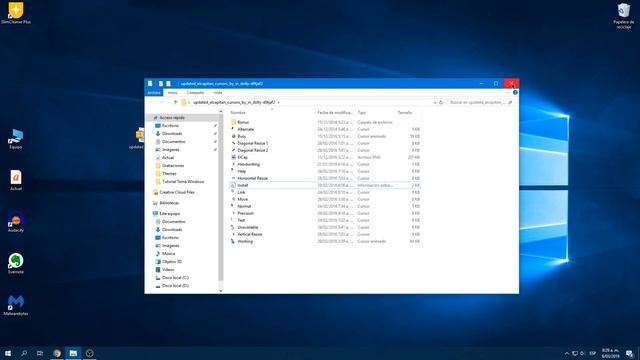Sort files by the Nombre column
640x360 pixels.
pyautogui.click(x=238, y=113)
